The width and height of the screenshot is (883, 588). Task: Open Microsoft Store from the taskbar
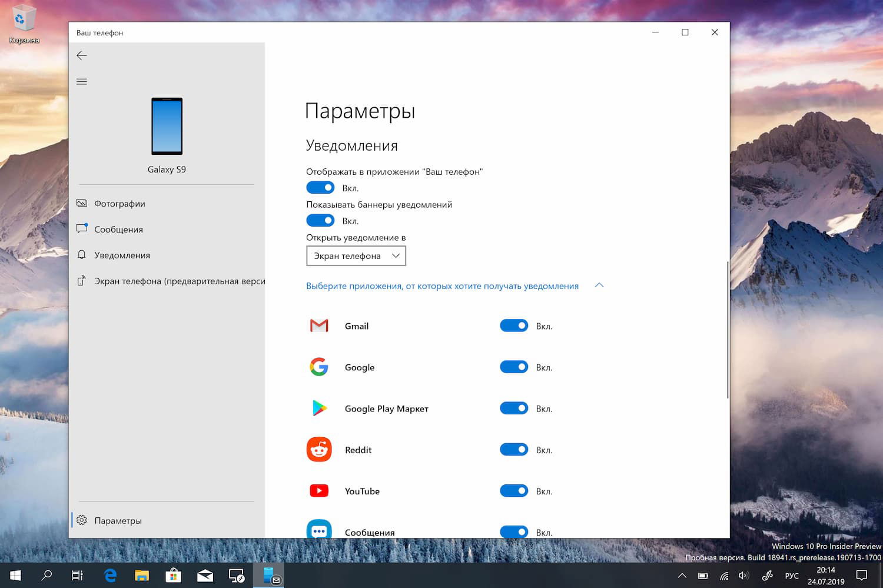(x=173, y=575)
